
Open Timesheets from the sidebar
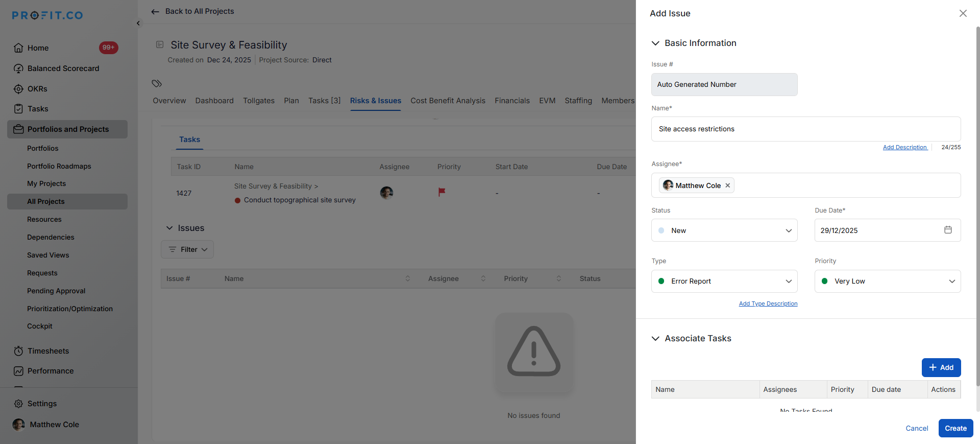[x=48, y=351]
